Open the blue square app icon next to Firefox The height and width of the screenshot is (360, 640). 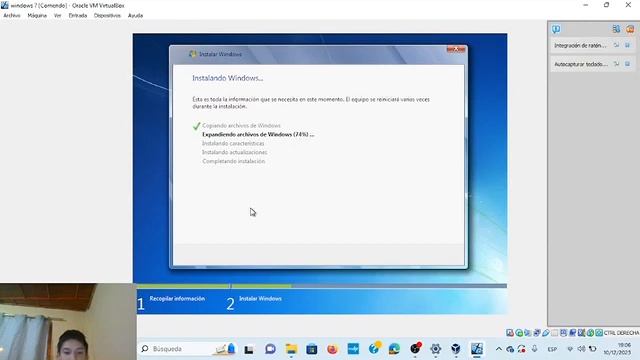353,349
